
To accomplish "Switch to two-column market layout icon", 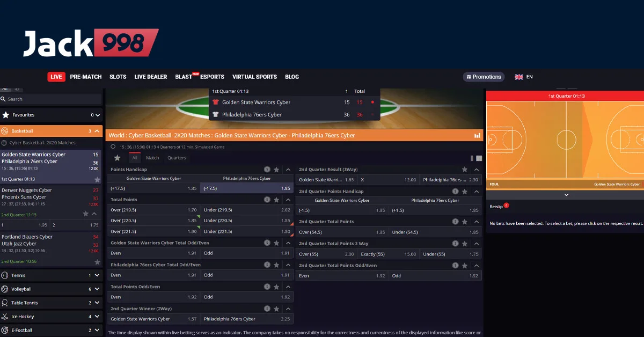I will click(x=479, y=158).
